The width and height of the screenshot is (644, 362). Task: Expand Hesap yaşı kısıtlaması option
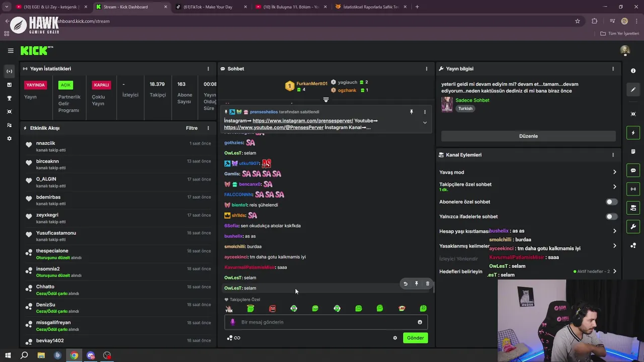[614, 231]
